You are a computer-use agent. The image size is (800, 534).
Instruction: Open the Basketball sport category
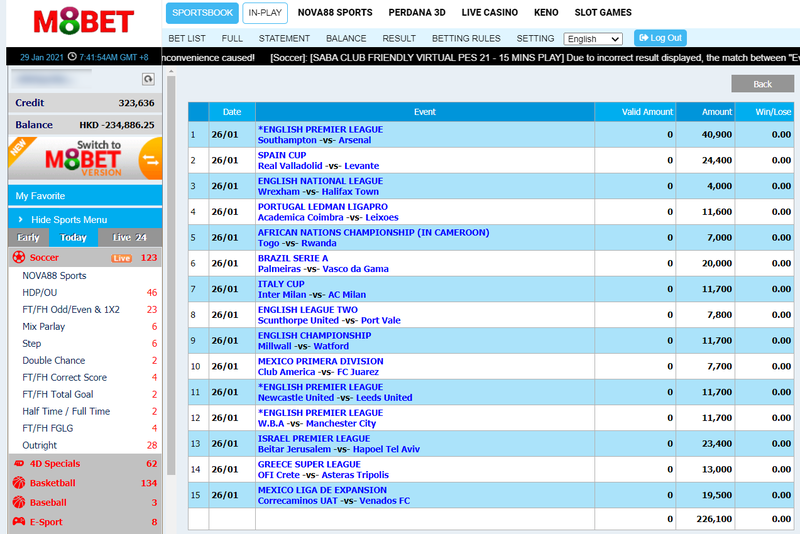click(x=52, y=482)
